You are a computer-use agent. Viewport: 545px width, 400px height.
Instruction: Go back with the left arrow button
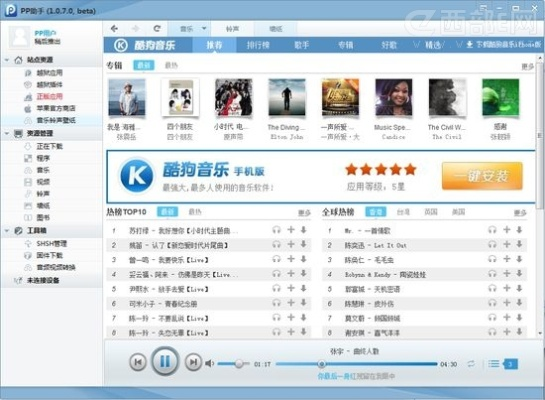click(114, 28)
